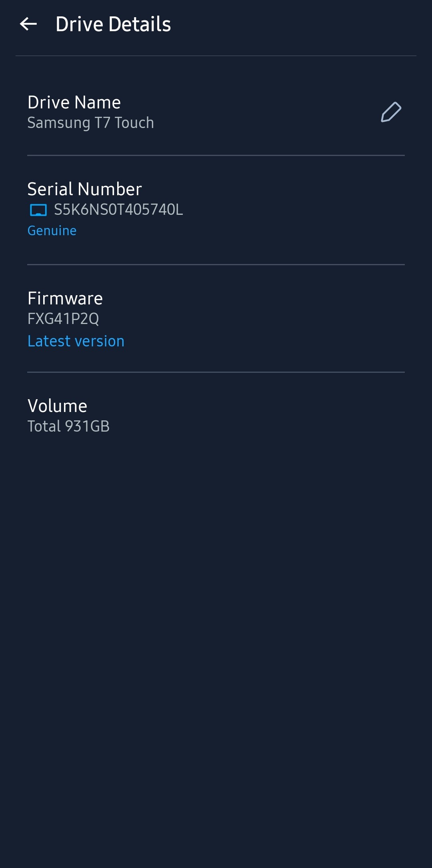This screenshot has width=432, height=868.
Task: Select firmware version FXG41P2Q
Action: 63,319
